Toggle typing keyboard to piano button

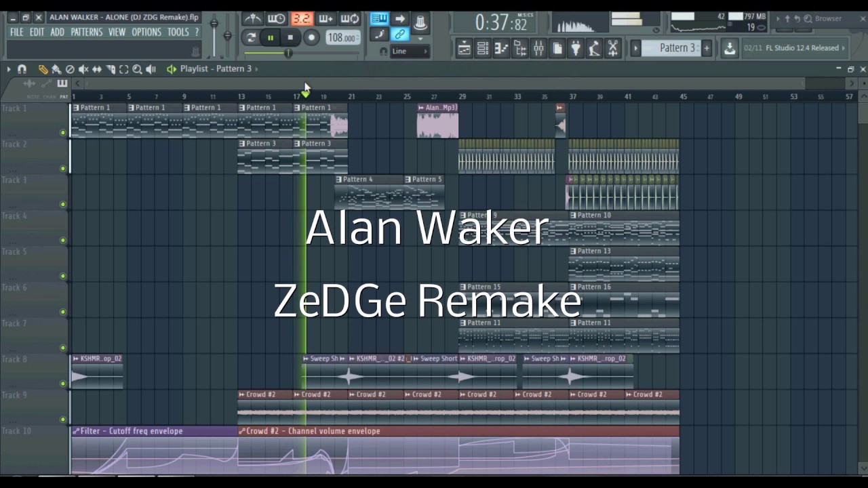point(379,19)
